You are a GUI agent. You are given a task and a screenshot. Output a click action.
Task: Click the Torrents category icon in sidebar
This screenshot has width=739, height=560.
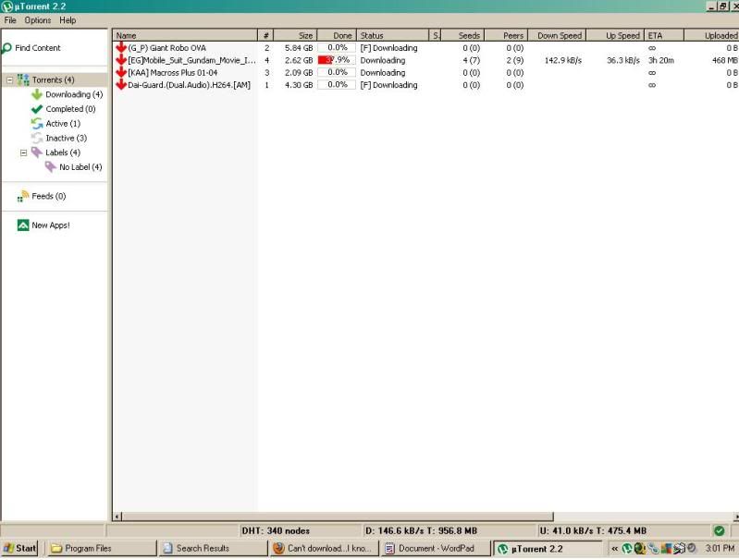[23, 79]
